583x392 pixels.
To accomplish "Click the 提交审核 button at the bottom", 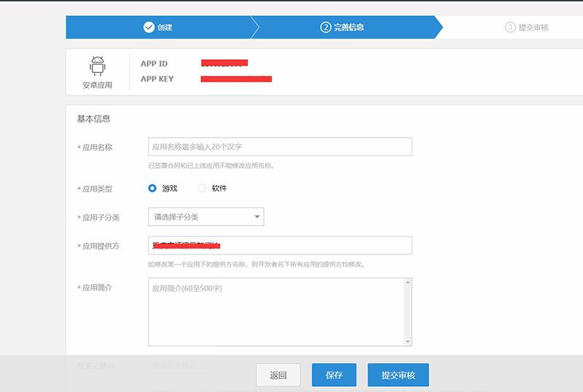I will 398,375.
